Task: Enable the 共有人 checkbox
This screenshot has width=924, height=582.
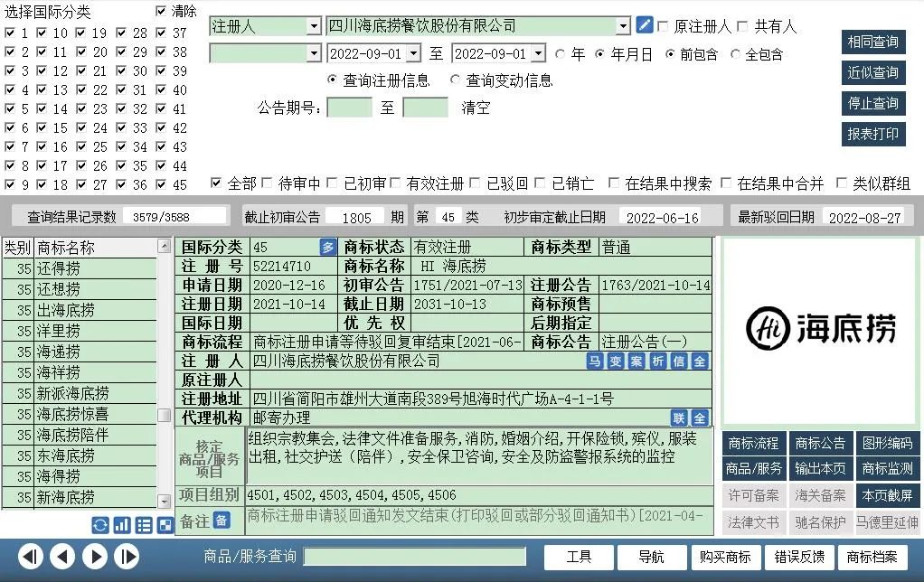Action: coord(743,26)
